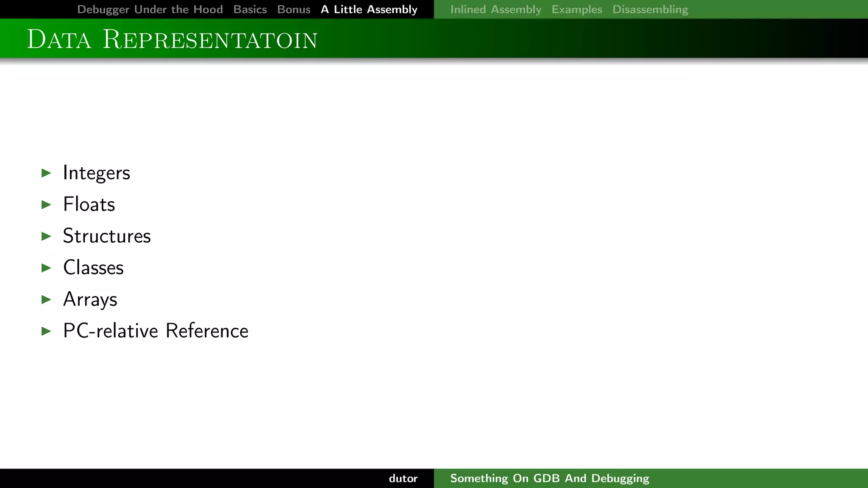Select the PC-relative Reference item text
Viewport: 868px width, 488px height.
[x=156, y=331]
